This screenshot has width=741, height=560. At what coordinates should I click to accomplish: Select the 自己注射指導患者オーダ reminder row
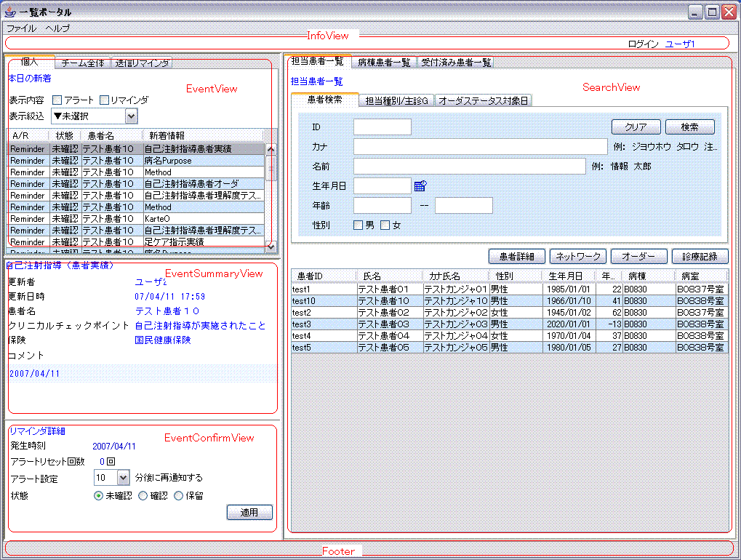137,184
